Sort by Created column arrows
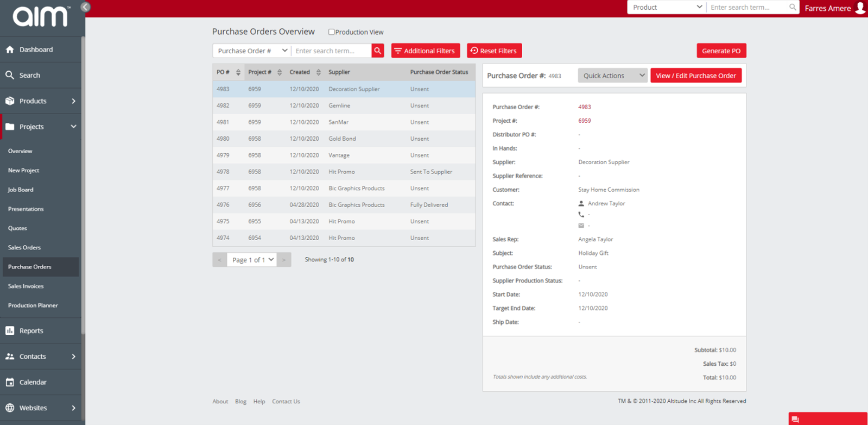Screen dimensions: 868x425 click(319, 72)
